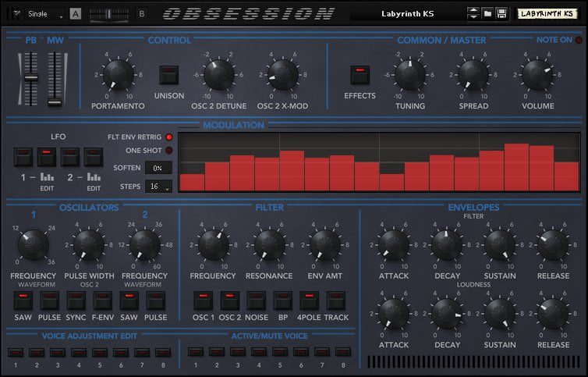The image size is (588, 377).
Task: Click the filter RESONANCE knob
Action: 269,245
